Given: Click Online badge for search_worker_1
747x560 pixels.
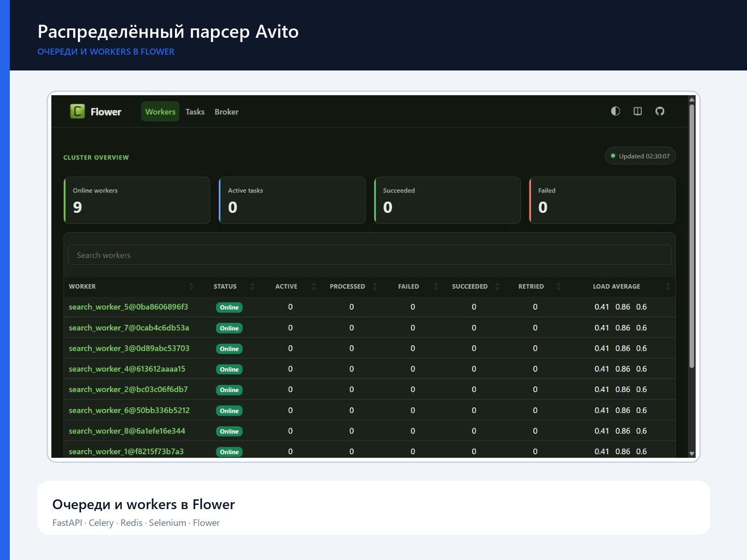Looking at the screenshot, I should click(229, 452).
